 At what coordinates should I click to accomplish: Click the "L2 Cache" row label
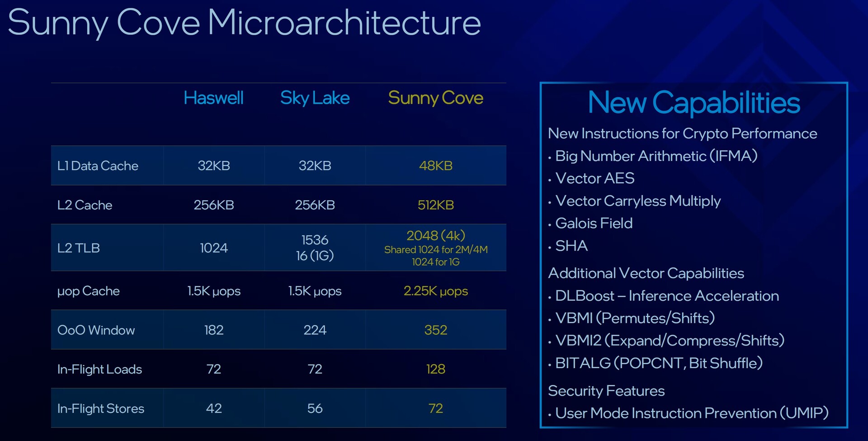click(x=85, y=205)
